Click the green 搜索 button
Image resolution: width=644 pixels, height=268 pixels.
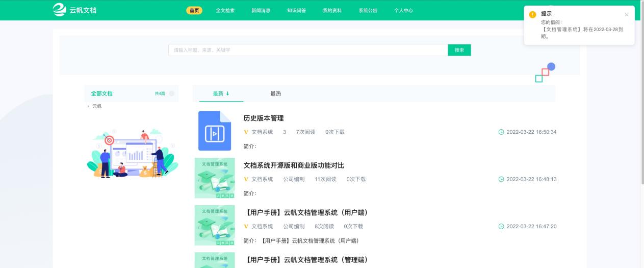pos(459,50)
